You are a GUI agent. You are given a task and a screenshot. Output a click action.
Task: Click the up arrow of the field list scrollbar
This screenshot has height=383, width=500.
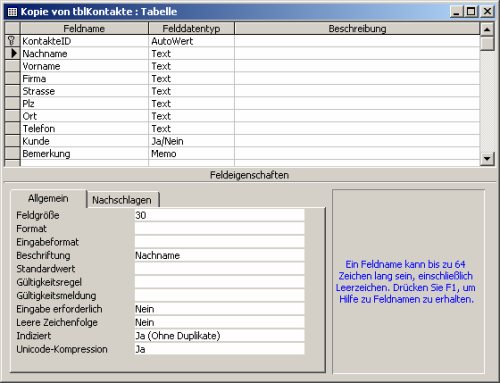click(x=487, y=29)
